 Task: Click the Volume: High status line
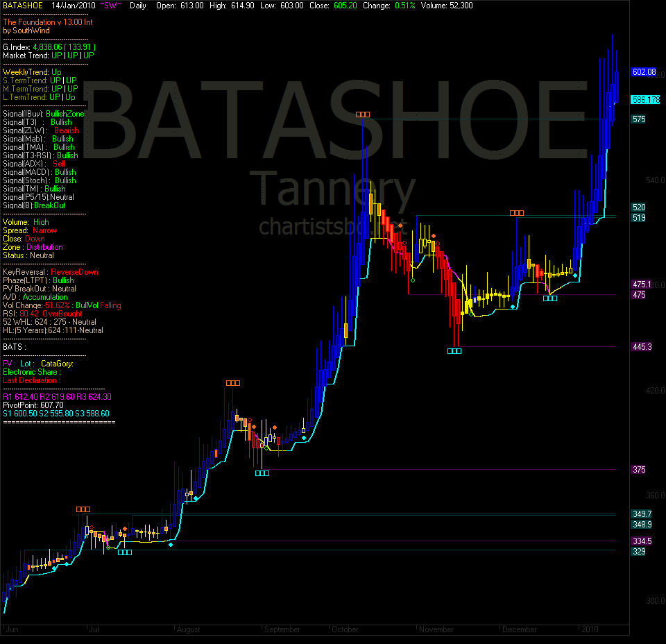coord(26,222)
